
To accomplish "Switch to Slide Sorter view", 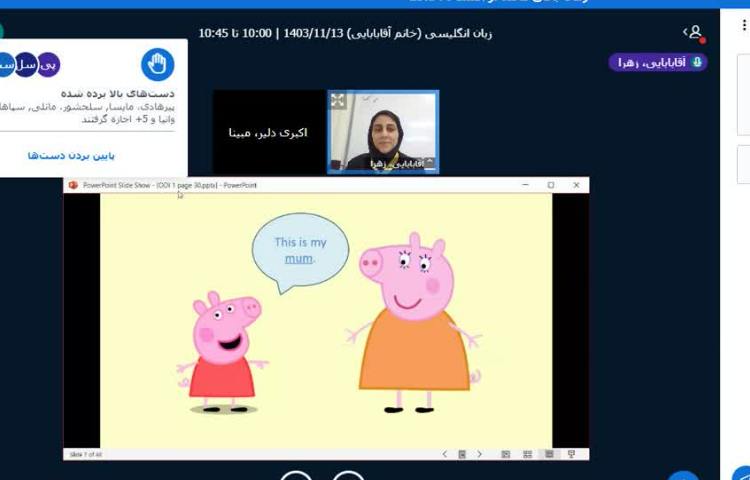I will 527,454.
